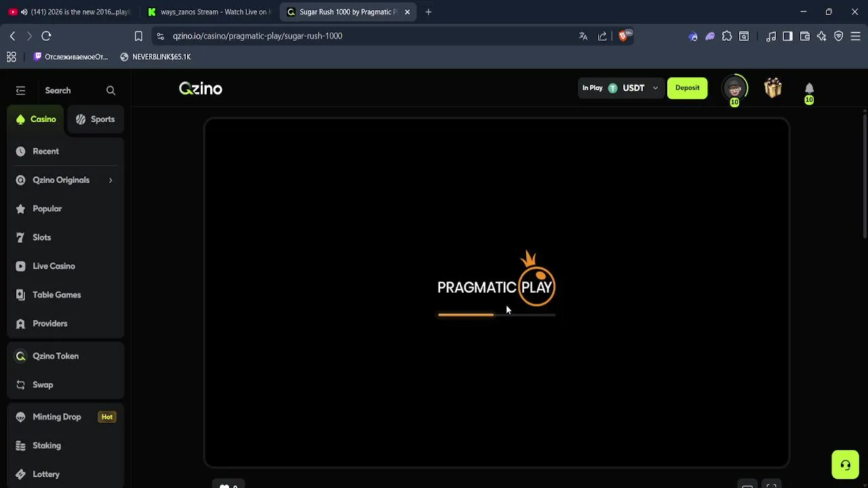Screen dimensions: 868x488
Task: Click the Staking icon in sidebar
Action: pos(20,445)
